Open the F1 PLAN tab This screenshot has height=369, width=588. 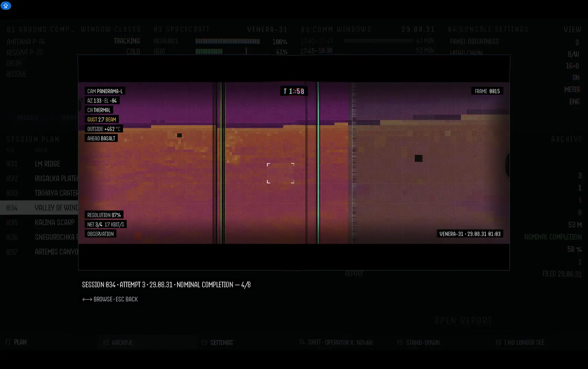point(16,342)
